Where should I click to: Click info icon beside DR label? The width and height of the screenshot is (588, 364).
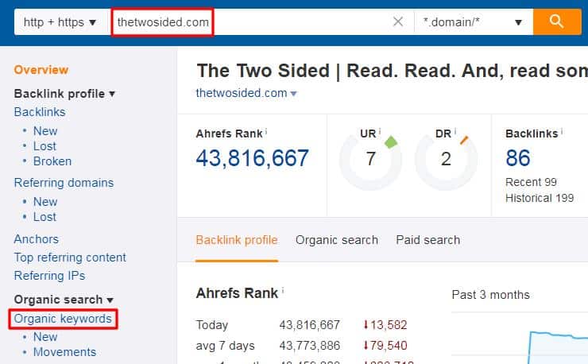pos(455,131)
